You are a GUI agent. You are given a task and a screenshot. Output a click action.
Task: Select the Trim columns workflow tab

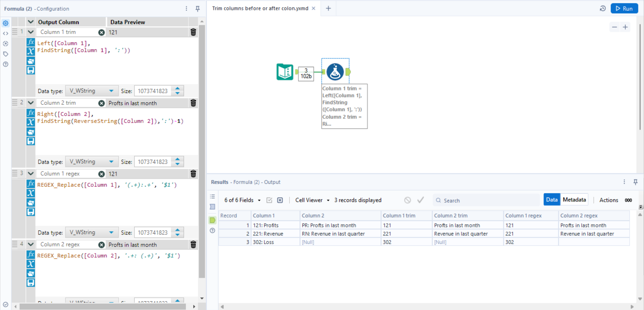pyautogui.click(x=260, y=8)
